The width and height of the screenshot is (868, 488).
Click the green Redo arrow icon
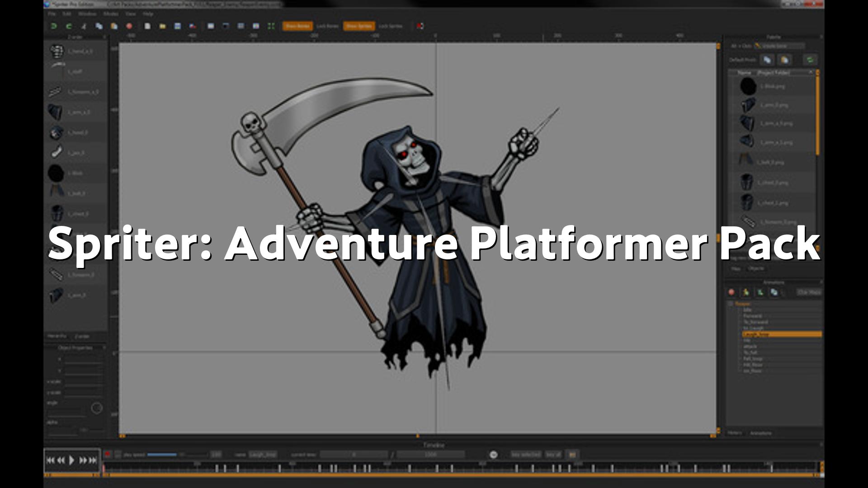[69, 26]
